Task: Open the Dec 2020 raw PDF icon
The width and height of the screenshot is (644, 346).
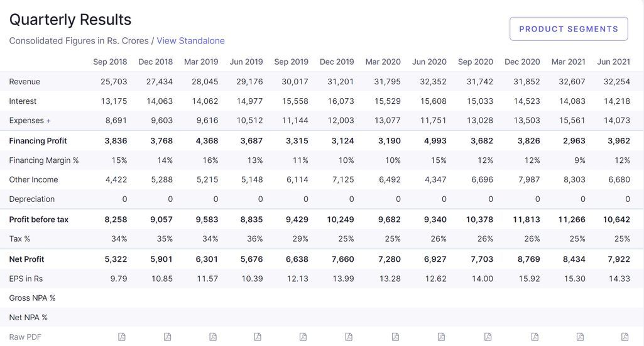Action: coord(535,337)
